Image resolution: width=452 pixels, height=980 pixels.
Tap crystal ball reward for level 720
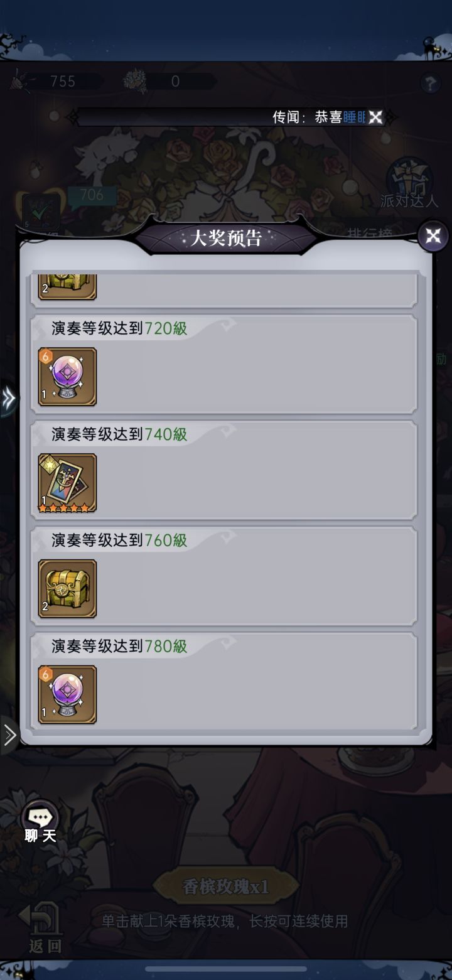[67, 377]
